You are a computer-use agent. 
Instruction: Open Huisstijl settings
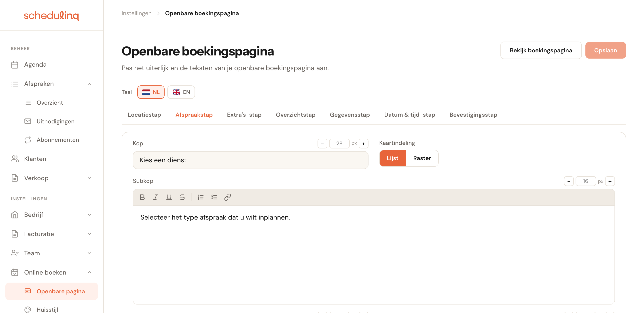pyautogui.click(x=51, y=309)
